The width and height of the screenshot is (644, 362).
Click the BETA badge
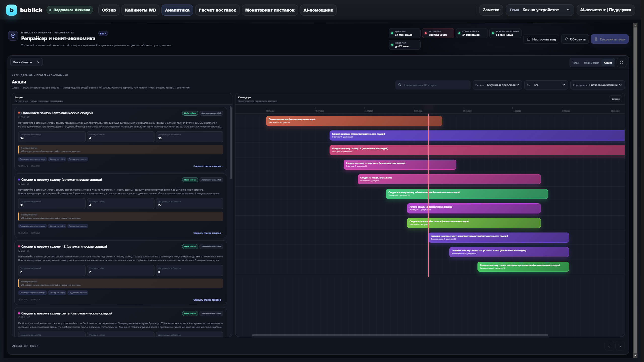[103, 33]
